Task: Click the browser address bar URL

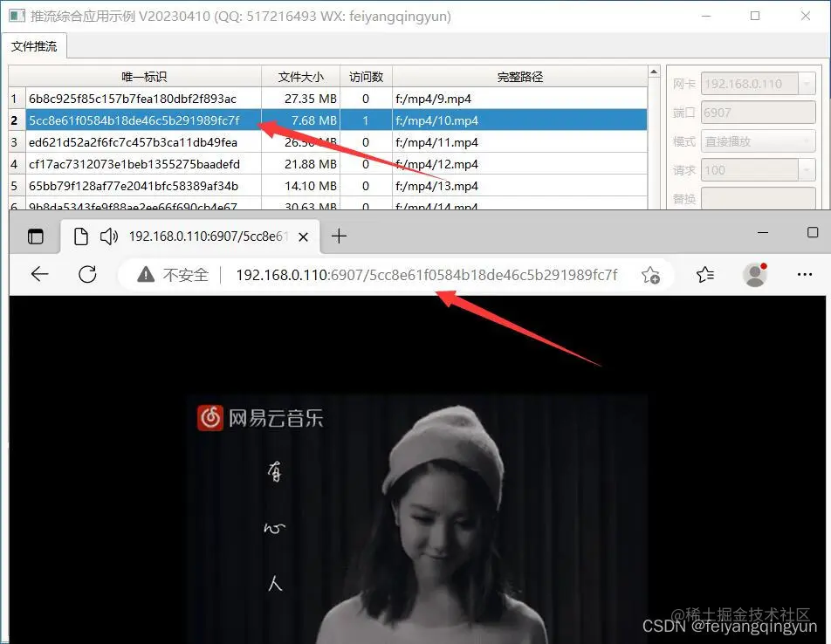Action: [427, 275]
